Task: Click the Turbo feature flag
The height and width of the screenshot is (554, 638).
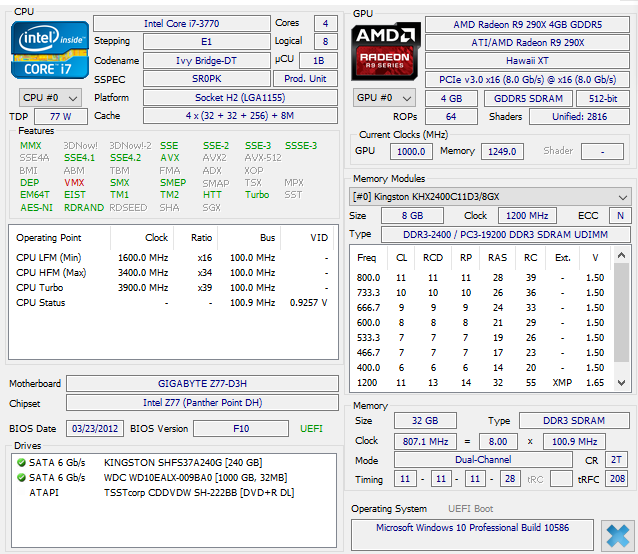Action: (257, 195)
